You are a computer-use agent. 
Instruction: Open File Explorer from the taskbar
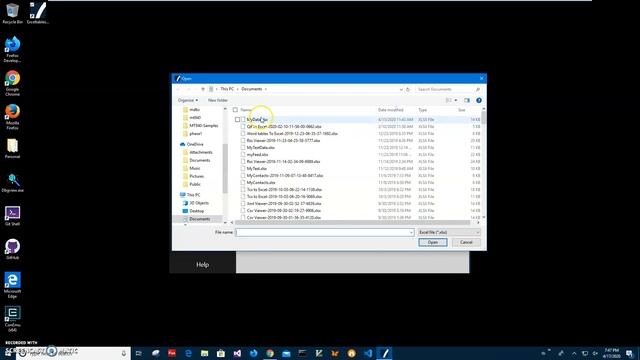click(204, 353)
